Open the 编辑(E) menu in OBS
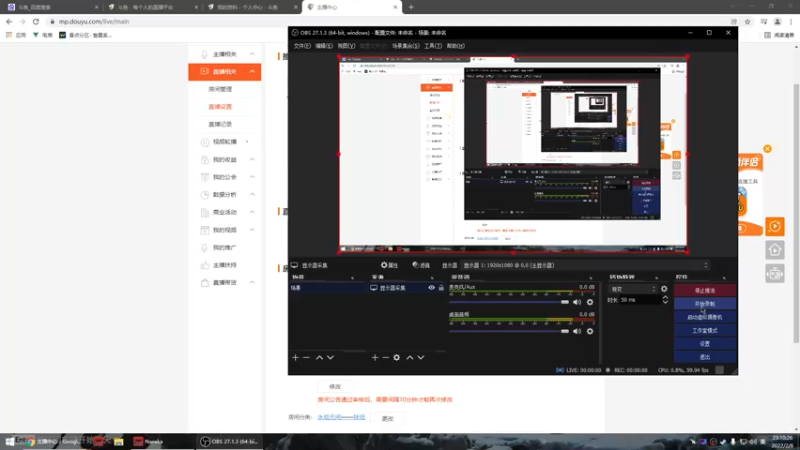Screen dimensions: 800x450 pyautogui.click(x=323, y=46)
